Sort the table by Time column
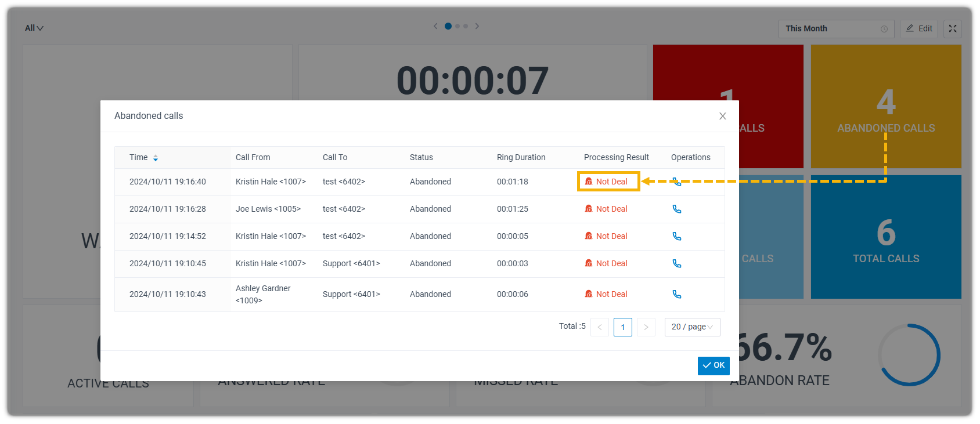Image resolution: width=980 pixels, height=424 pixels. (x=155, y=158)
